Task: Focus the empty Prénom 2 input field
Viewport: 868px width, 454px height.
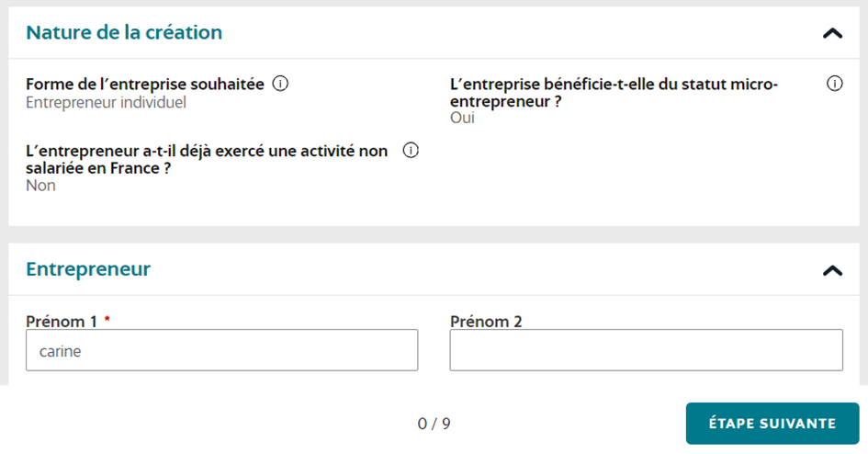Action: [646, 350]
